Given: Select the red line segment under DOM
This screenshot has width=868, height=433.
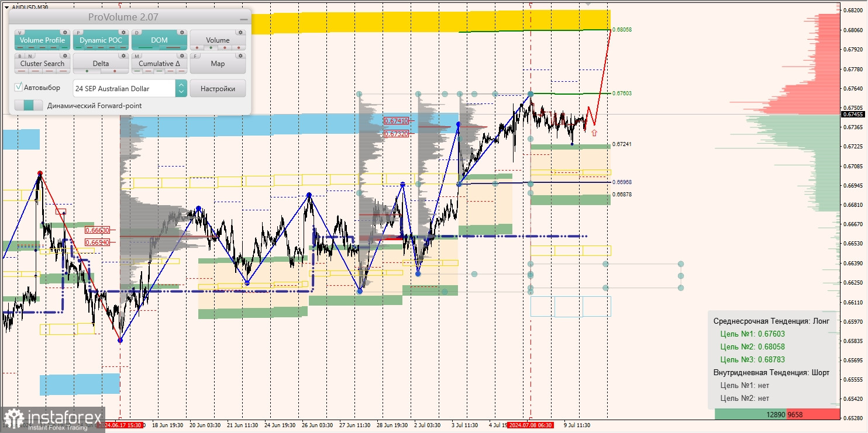Looking at the screenshot, I should [173, 47].
